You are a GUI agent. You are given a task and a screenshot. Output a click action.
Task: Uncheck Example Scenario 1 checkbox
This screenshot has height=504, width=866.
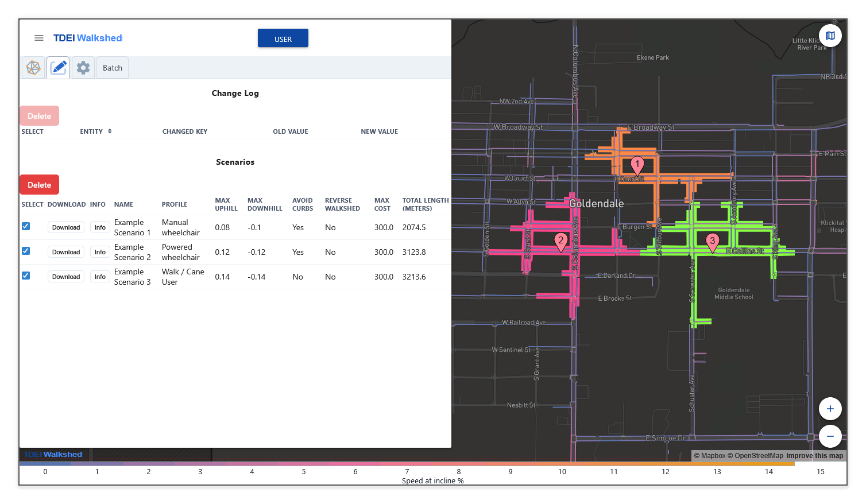[26, 226]
